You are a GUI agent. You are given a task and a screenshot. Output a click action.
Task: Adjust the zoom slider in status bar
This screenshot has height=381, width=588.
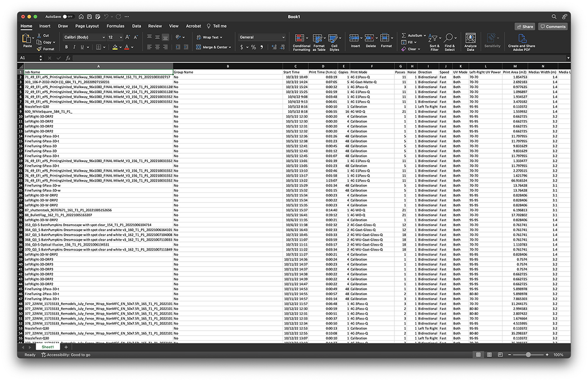click(x=528, y=355)
